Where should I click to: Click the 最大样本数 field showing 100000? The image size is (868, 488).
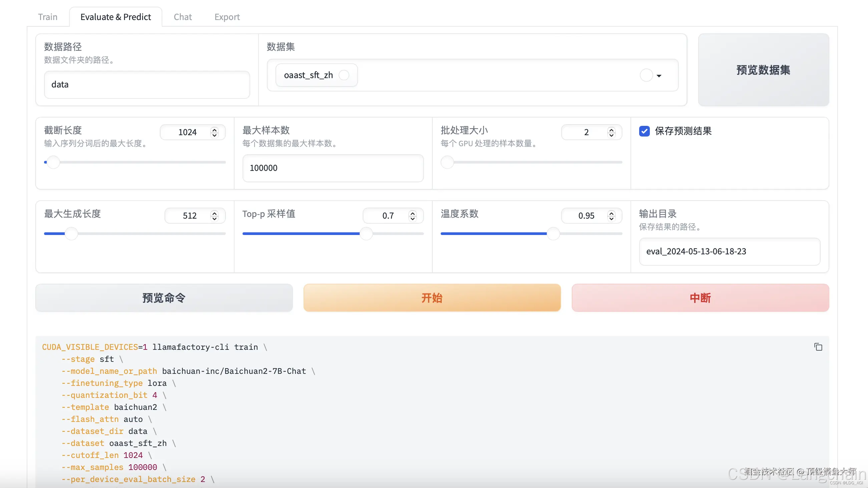[x=333, y=168]
